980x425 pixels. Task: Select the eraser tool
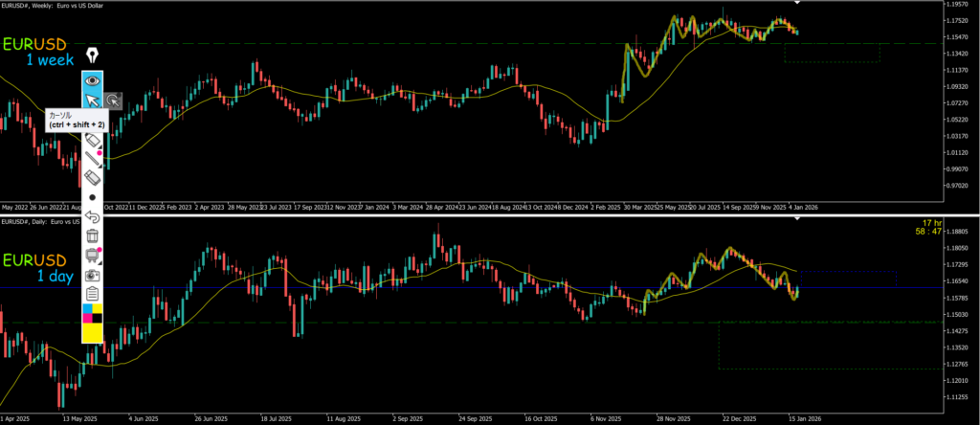[93, 178]
